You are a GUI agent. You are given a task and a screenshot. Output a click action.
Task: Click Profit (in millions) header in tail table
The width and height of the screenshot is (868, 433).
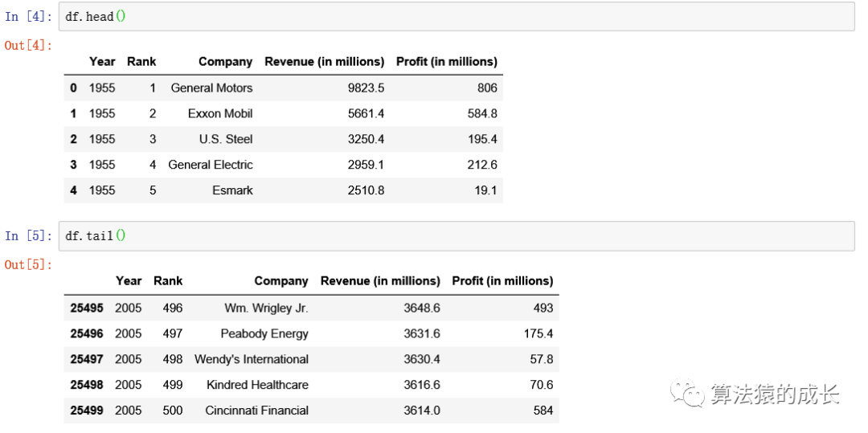(x=502, y=281)
